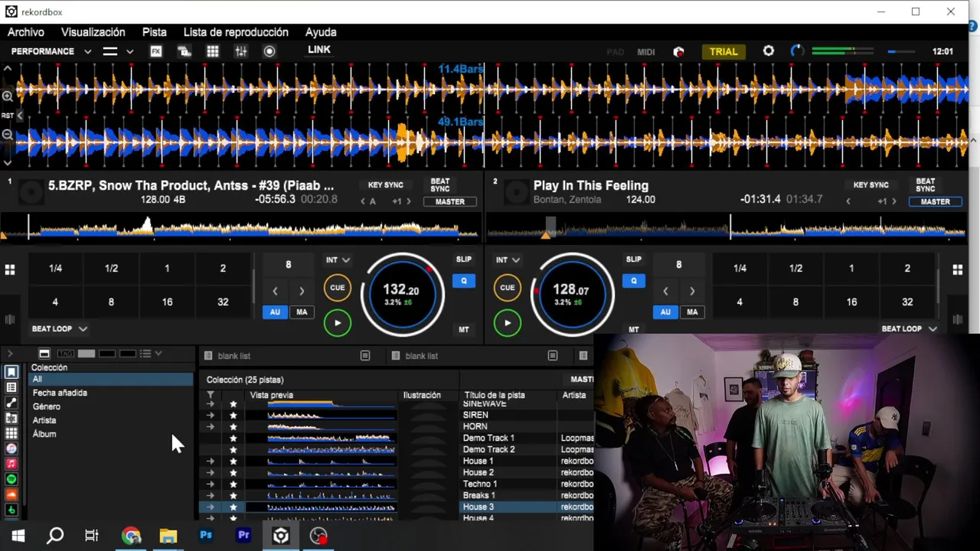
Task: Open second blank list palette menu icon
Action: click(553, 356)
